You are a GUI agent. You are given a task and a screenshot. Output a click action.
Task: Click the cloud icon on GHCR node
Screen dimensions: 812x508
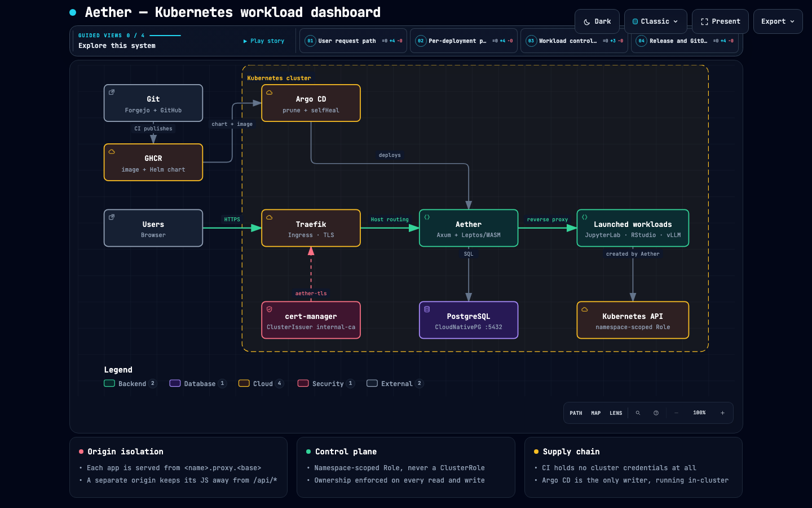point(112,151)
